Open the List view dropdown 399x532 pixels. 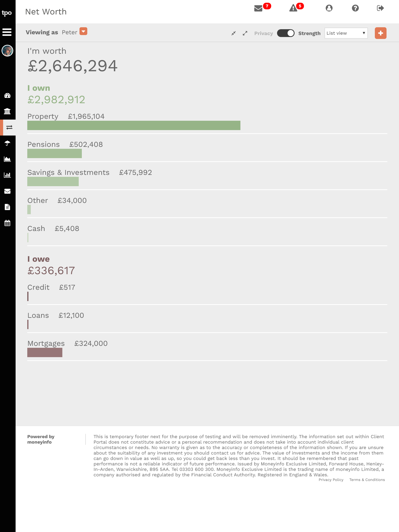(x=346, y=33)
